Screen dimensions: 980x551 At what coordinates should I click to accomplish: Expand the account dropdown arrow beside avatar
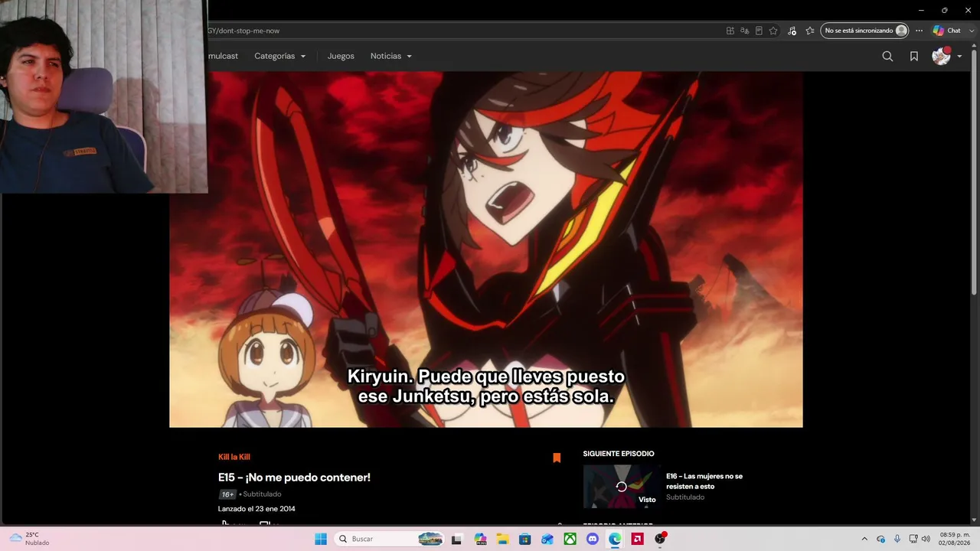pyautogui.click(x=959, y=56)
